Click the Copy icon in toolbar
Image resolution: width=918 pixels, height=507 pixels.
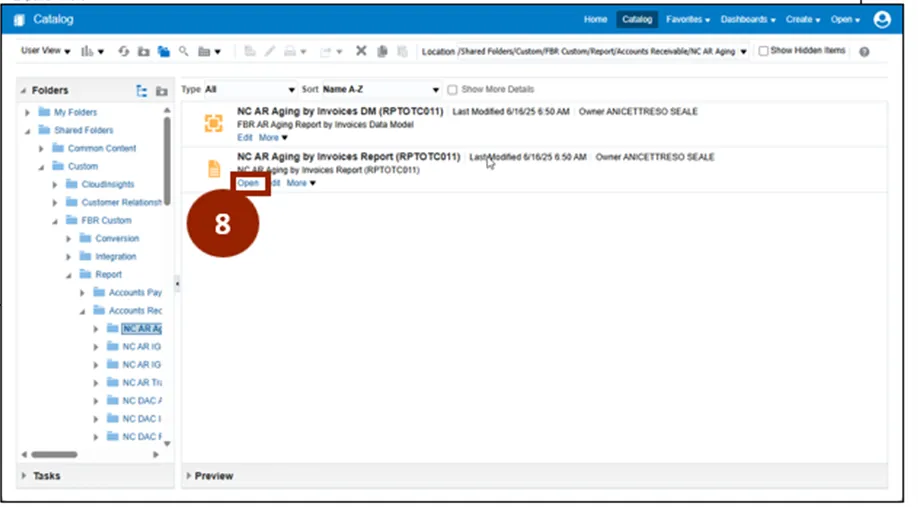(382, 52)
